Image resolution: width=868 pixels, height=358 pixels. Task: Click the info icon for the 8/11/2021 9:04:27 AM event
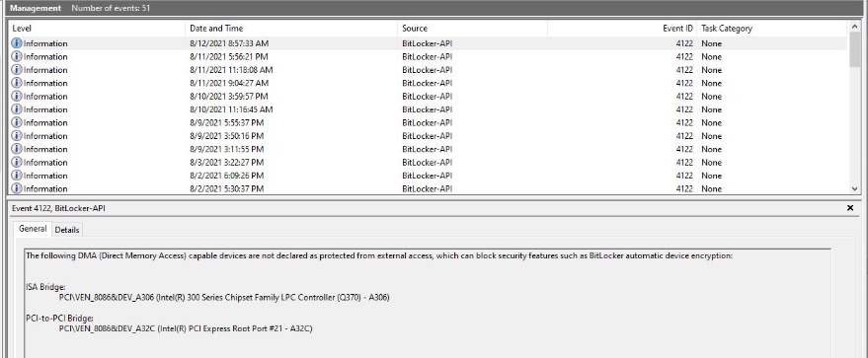pos(17,83)
